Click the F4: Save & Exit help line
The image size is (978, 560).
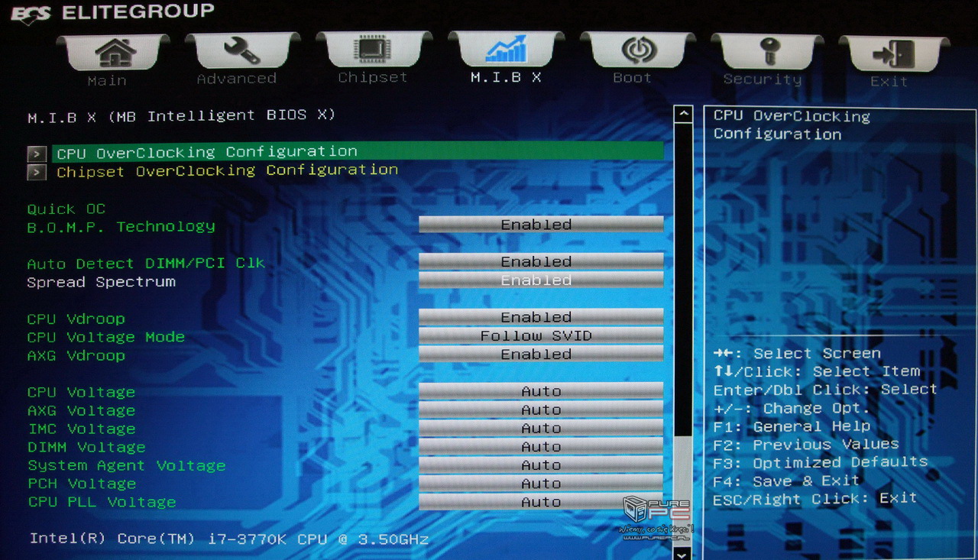click(x=786, y=481)
